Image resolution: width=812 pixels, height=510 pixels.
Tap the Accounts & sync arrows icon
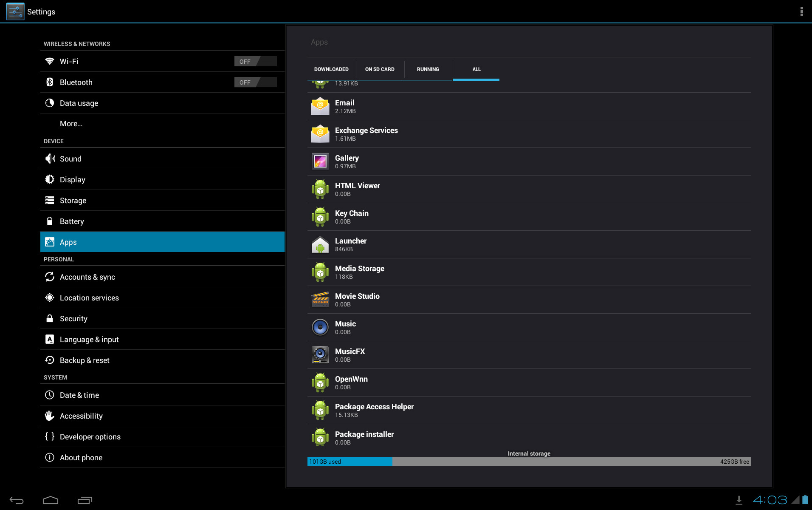tap(50, 277)
